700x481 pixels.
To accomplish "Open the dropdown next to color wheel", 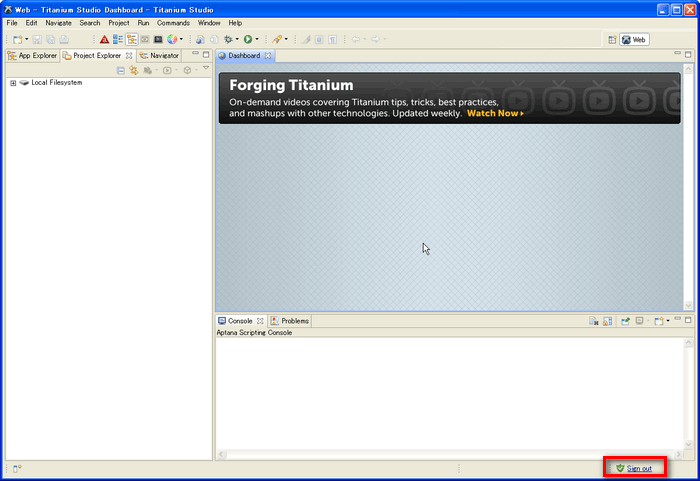I will pyautogui.click(x=181, y=39).
